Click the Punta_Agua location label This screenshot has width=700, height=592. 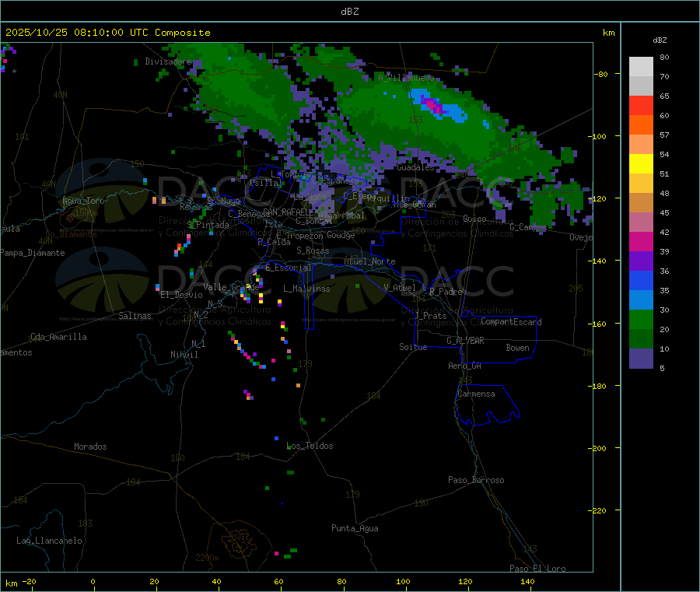click(355, 529)
